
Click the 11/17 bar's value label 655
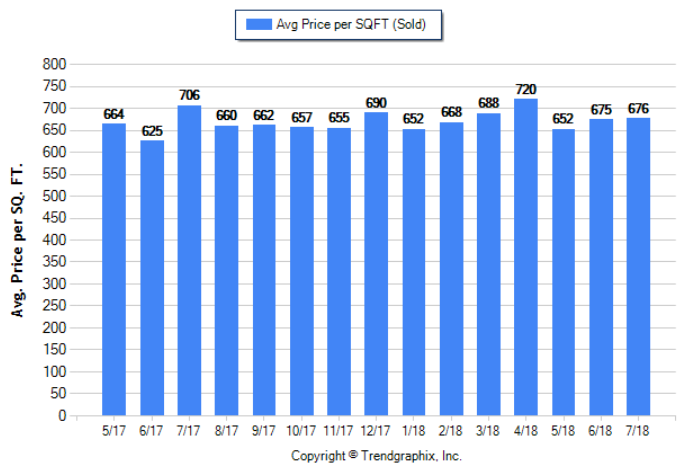pos(339,118)
